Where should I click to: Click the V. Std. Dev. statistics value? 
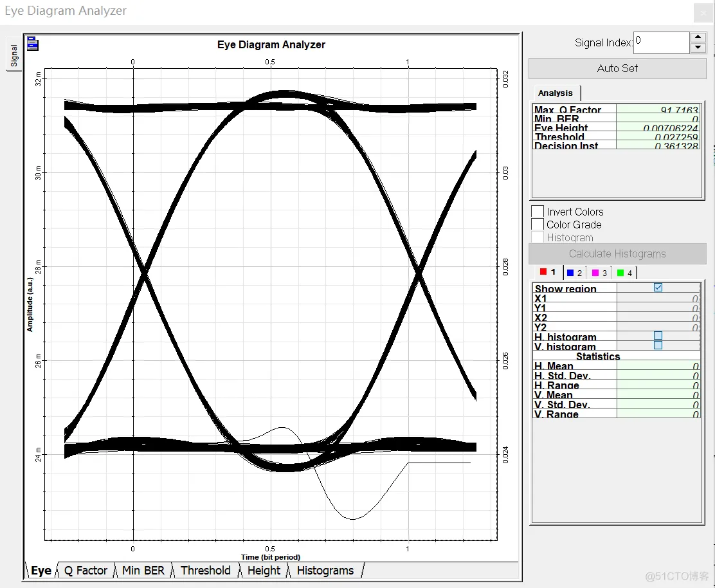[658, 403]
